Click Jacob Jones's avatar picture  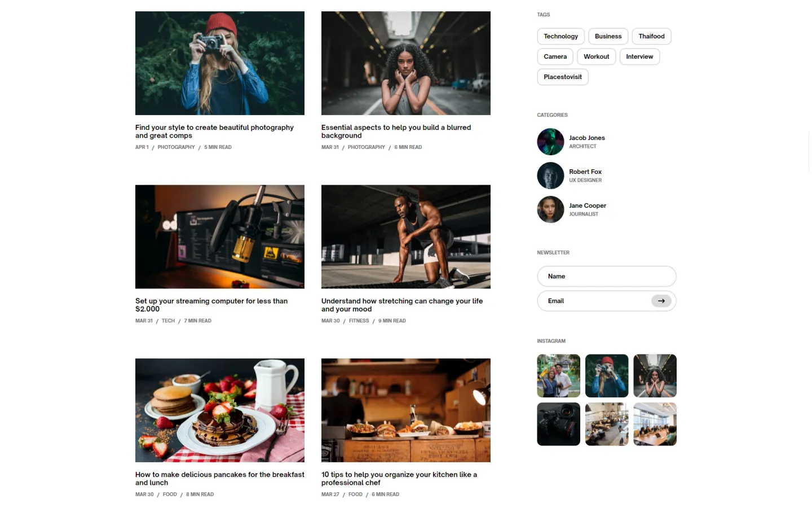[550, 142]
